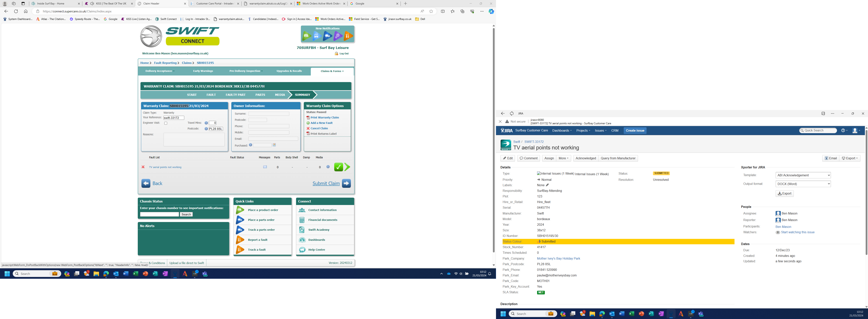Open the Purchased date calendar picker

[274, 145]
